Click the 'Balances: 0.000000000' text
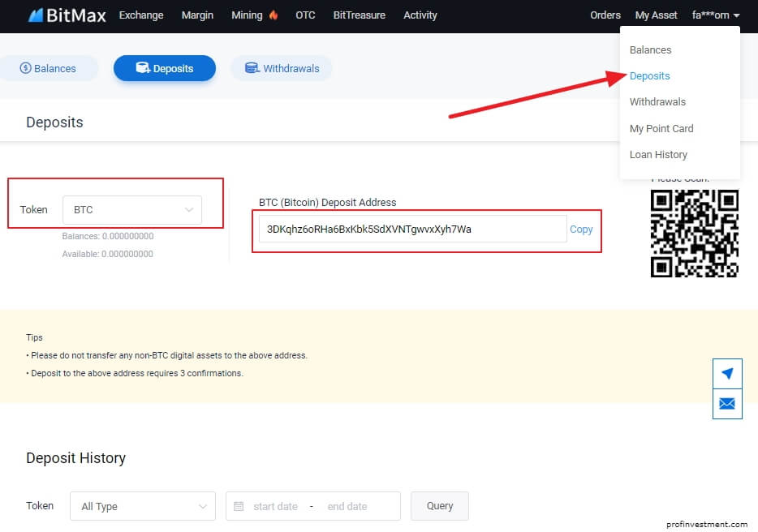Image resolution: width=758 pixels, height=532 pixels. coord(108,236)
